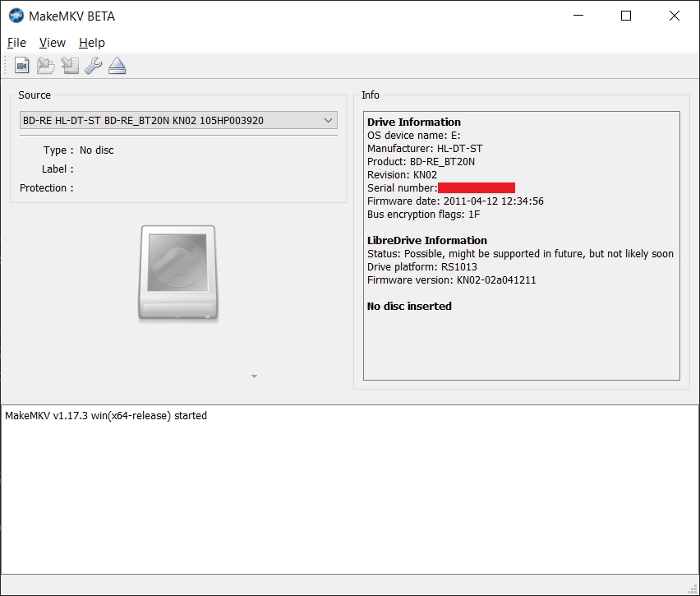Open the Help menu
Screen dimensions: 700x596
[x=92, y=43]
